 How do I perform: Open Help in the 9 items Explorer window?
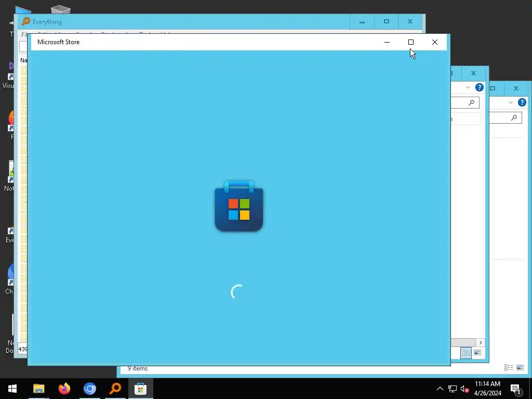click(x=522, y=102)
